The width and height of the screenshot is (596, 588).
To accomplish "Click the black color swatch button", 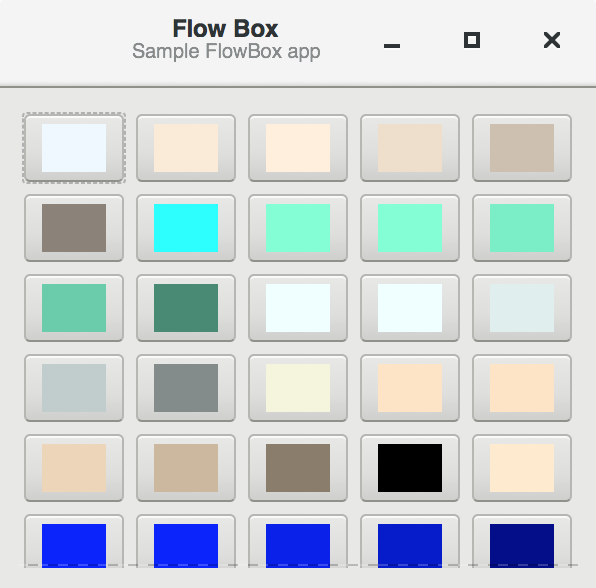I will pos(410,468).
